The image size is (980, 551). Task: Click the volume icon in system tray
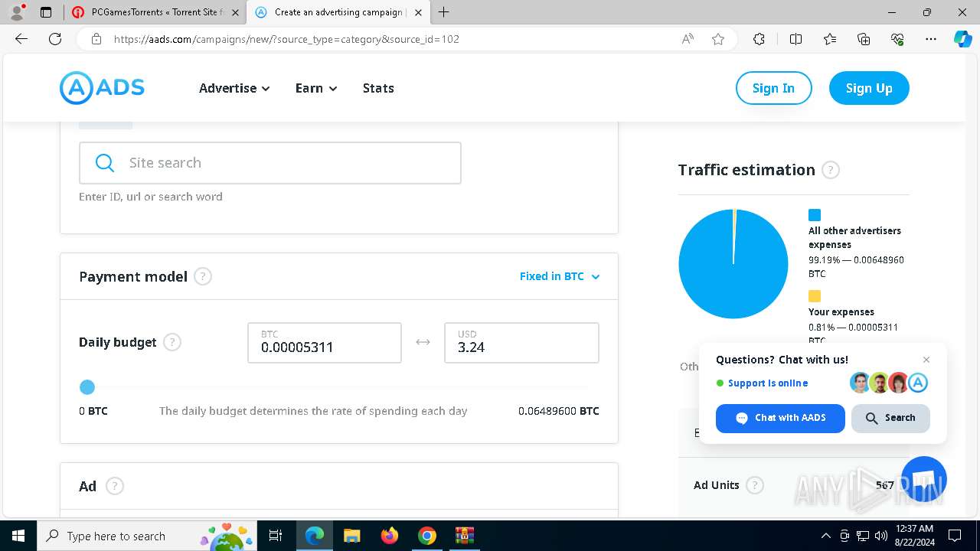pos(881,536)
